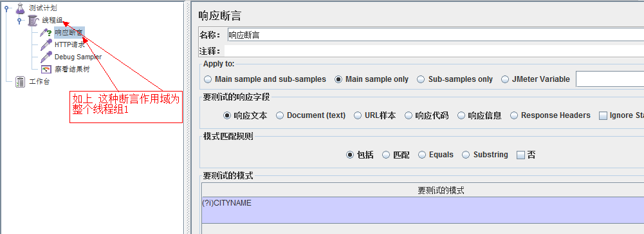Viewport: 644px width, 234px height.
Task: Click the 名称 name input field
Action: [x=436, y=35]
